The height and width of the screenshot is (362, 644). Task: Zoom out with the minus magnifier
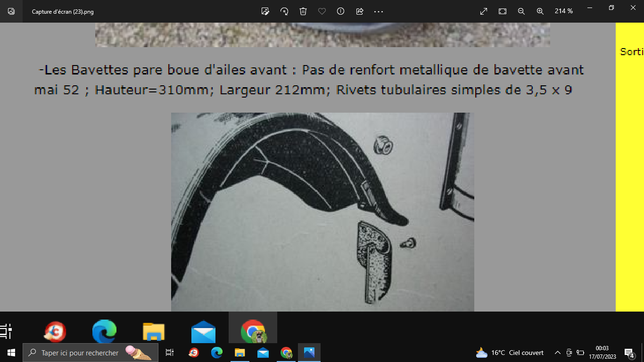click(521, 11)
